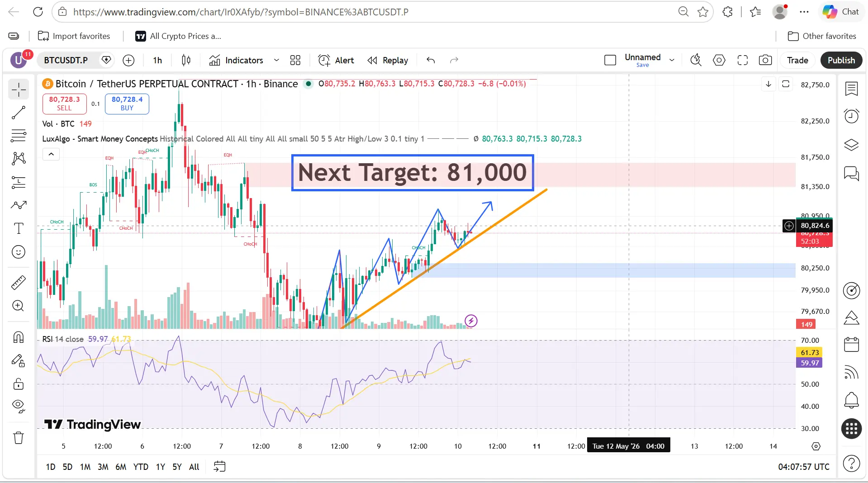Select the 3M date range

point(103,467)
